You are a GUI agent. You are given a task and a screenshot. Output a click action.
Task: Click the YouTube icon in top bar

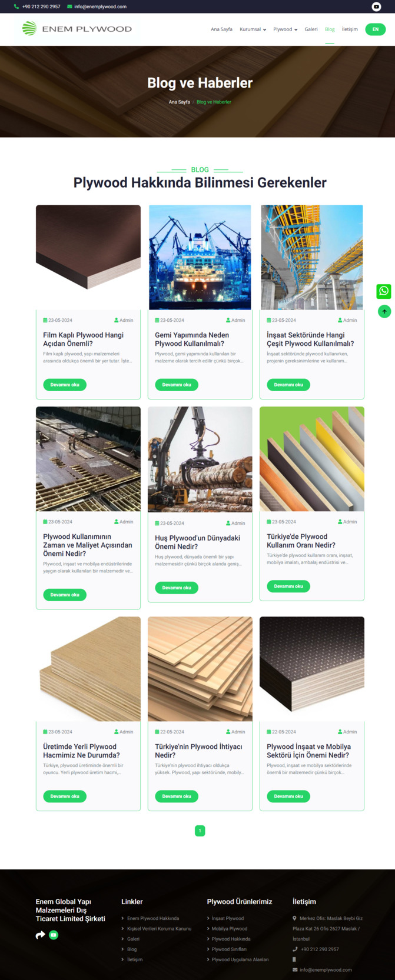pyautogui.click(x=376, y=6)
